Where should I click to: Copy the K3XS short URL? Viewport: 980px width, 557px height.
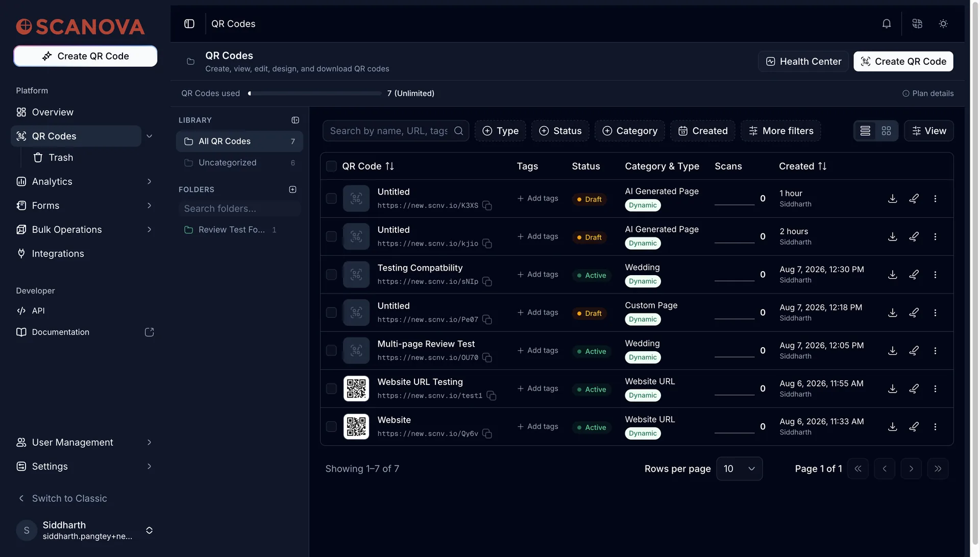tap(487, 206)
